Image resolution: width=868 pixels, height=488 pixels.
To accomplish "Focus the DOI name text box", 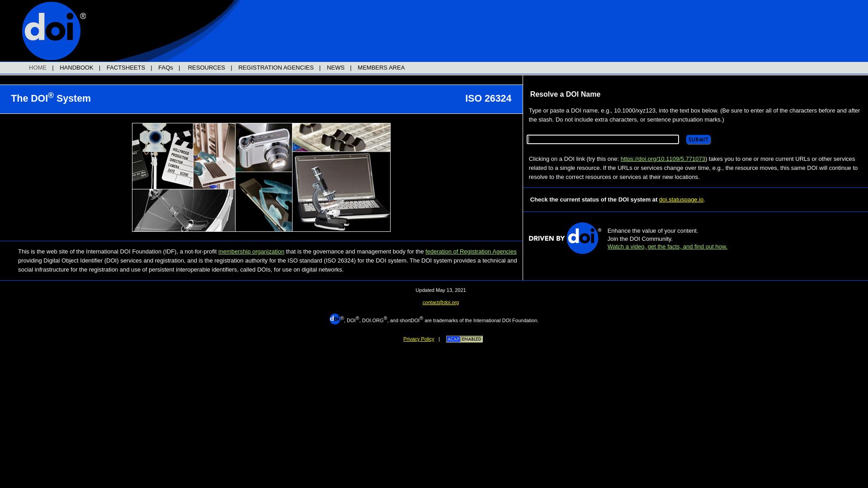I will 603,139.
